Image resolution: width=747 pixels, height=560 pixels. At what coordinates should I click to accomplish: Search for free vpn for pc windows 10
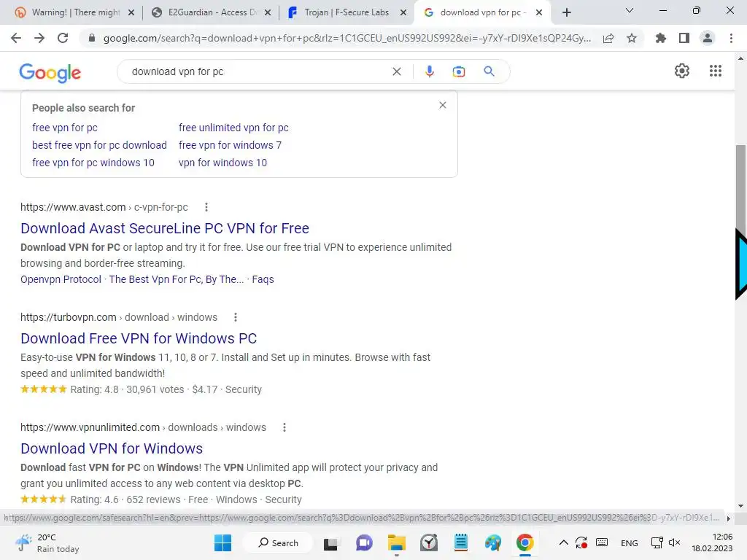[x=93, y=163]
